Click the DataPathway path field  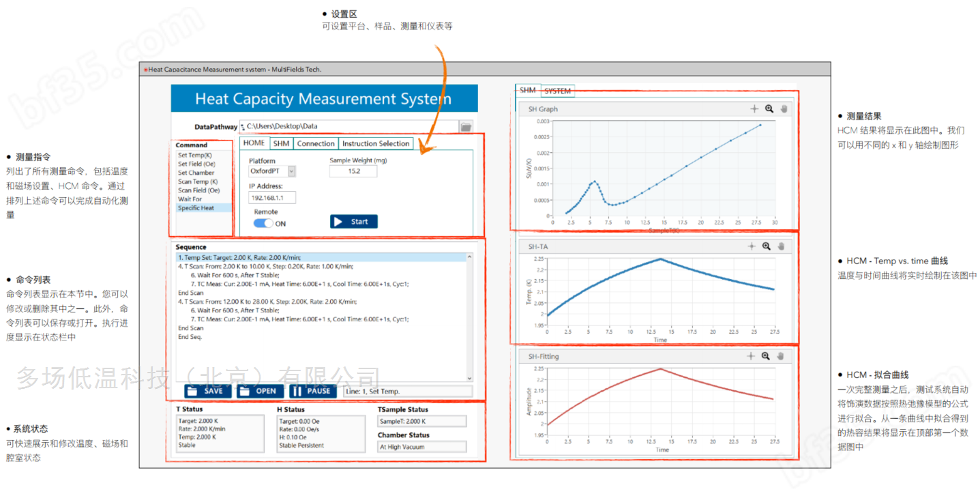pos(348,126)
